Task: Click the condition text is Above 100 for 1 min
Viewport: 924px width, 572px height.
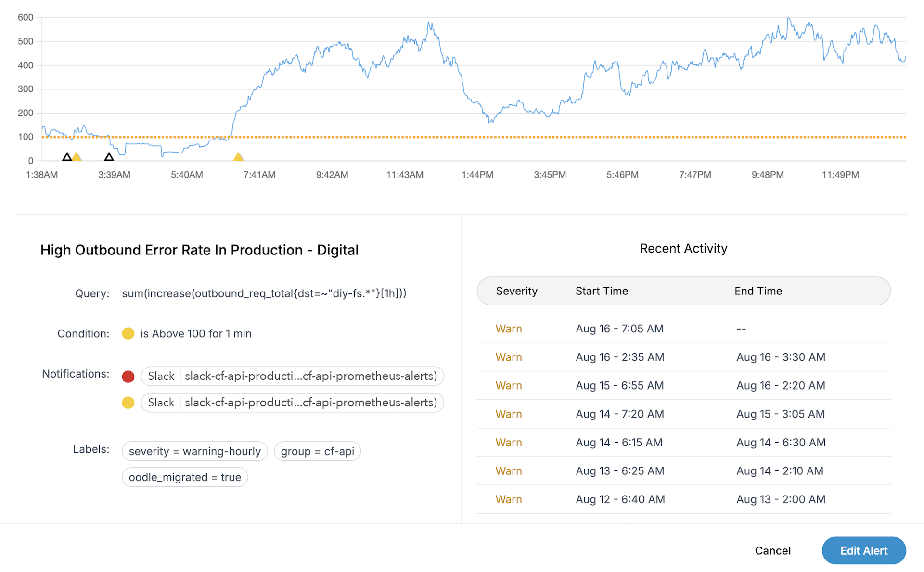Action: (196, 333)
